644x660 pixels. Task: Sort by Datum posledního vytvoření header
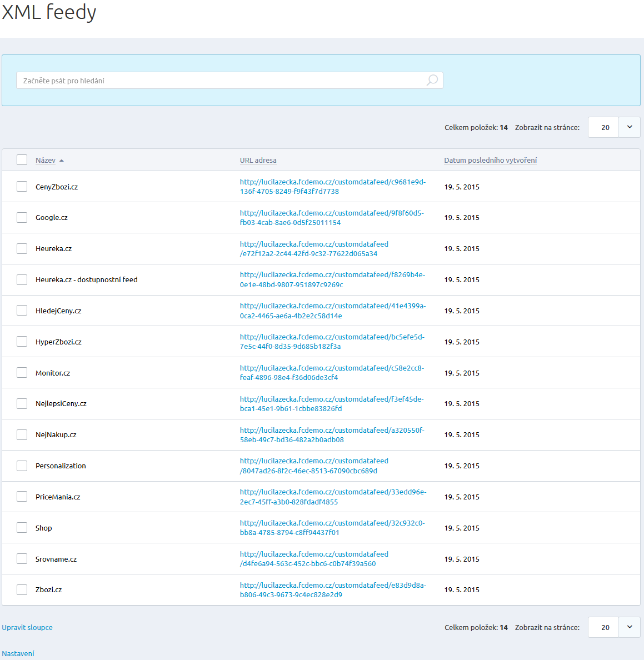pyautogui.click(x=491, y=161)
